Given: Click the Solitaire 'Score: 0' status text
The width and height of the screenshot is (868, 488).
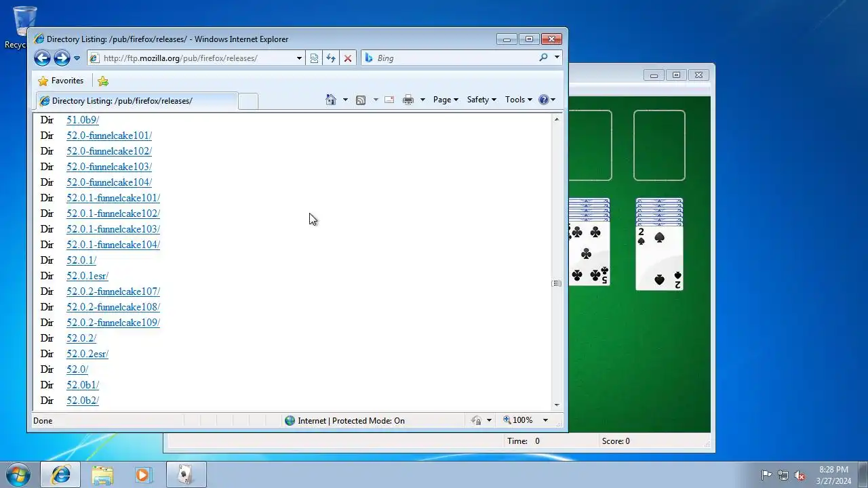Looking at the screenshot, I should (616, 441).
